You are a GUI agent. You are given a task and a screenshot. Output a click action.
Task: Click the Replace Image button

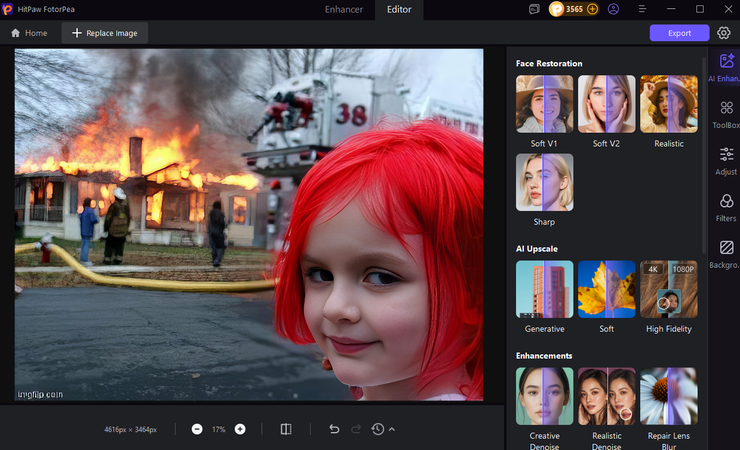[105, 33]
